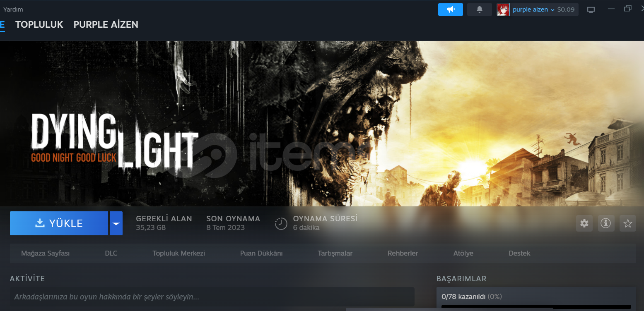Image resolution: width=644 pixels, height=311 pixels.
Task: Open Rehberler guides link
Action: 403,253
